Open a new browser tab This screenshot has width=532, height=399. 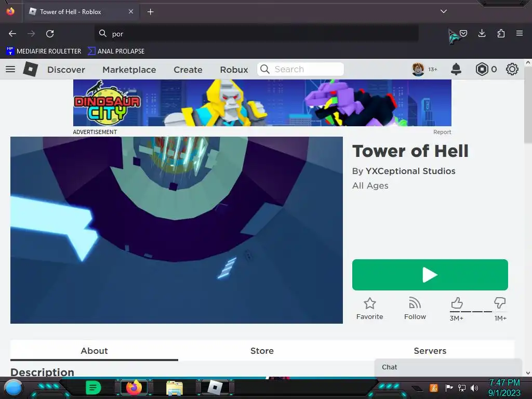[x=150, y=12]
